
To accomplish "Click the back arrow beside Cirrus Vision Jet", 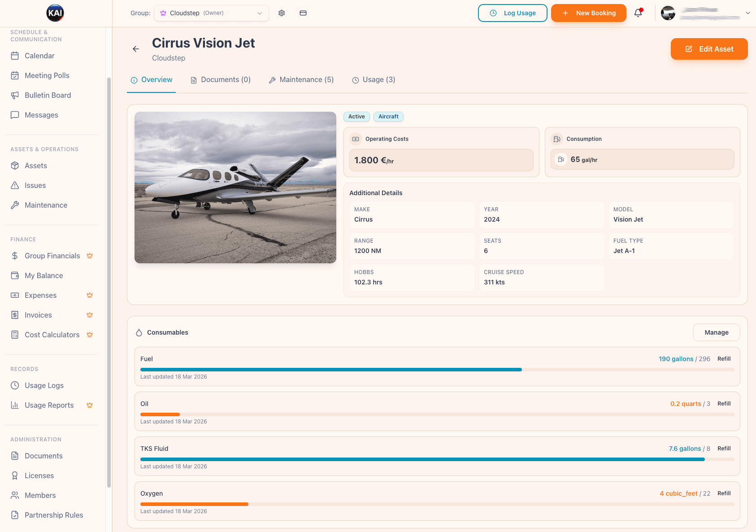I will tap(136, 49).
